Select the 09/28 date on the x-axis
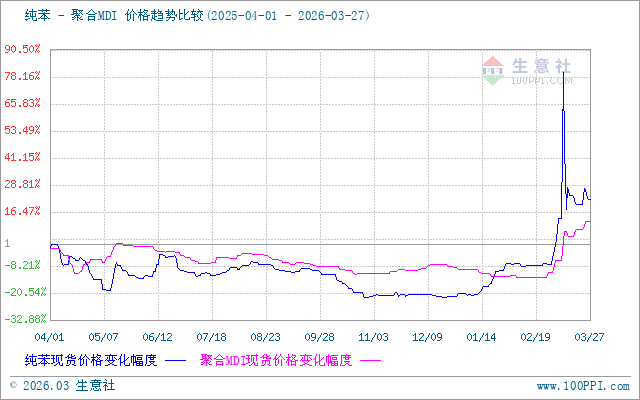The height and width of the screenshot is (400, 640). point(318,337)
